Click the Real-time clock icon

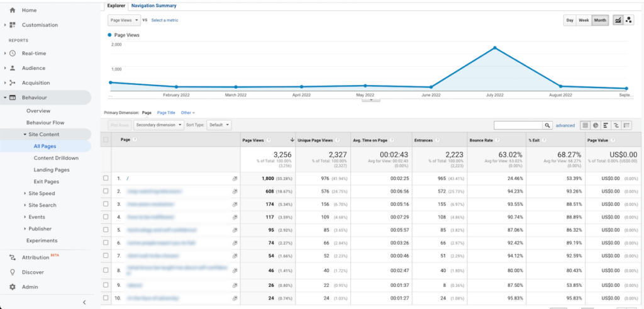pos(13,53)
